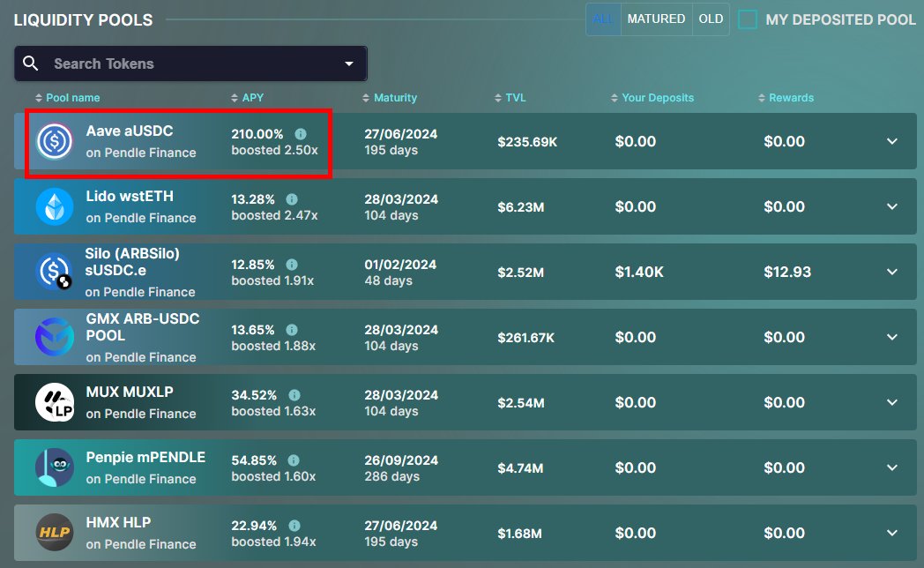Expand the HMX HLP pool row

pos(892,533)
